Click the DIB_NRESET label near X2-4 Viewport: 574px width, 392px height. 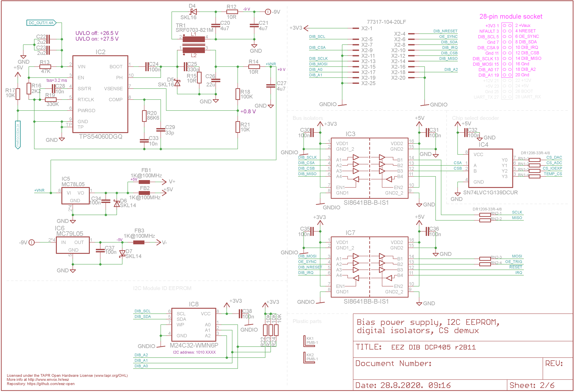tap(445, 31)
